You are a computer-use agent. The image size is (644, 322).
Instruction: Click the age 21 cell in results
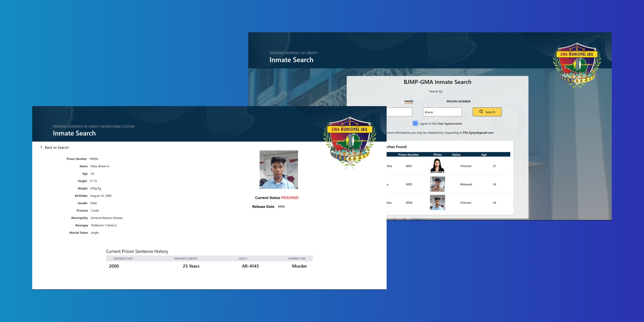pyautogui.click(x=494, y=166)
